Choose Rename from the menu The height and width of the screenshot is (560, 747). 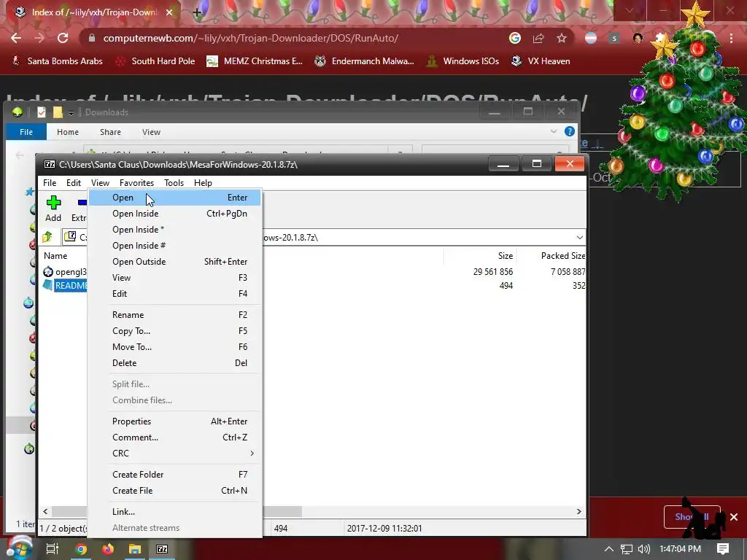(x=175, y=315)
